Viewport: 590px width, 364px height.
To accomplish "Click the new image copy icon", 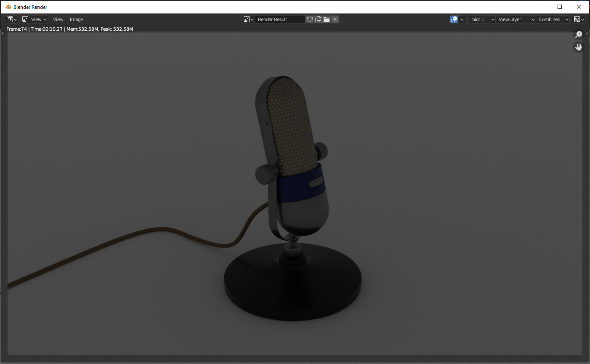I will point(318,19).
